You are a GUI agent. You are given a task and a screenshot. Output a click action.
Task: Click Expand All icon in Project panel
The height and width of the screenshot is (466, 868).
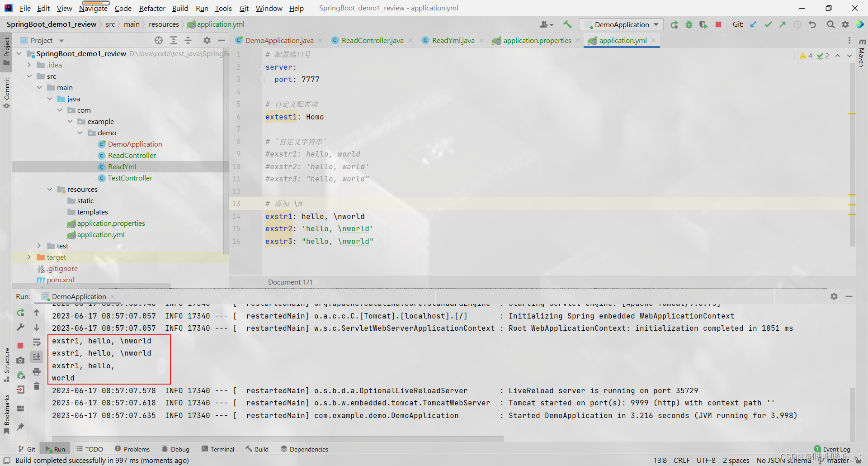(x=174, y=40)
